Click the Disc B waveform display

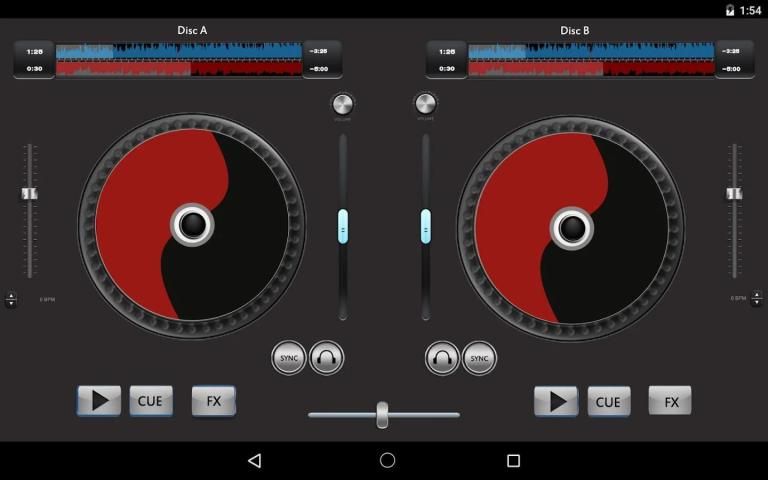(591, 59)
